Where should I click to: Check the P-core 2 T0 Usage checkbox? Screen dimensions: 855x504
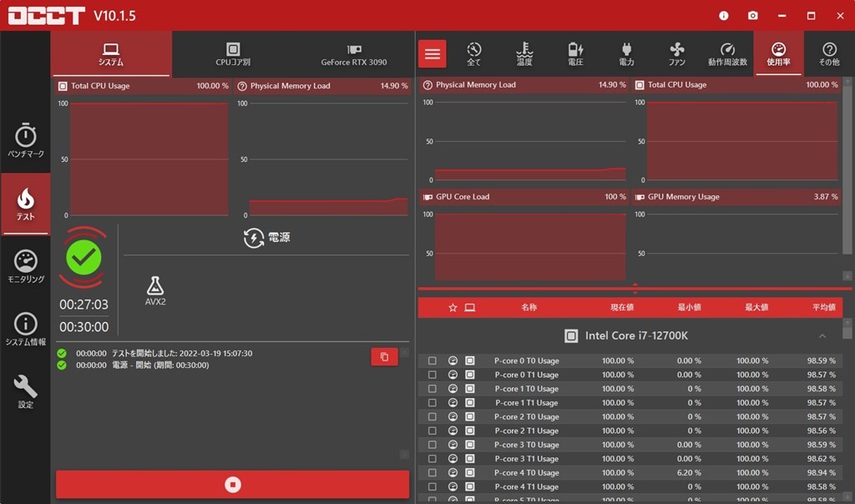[433, 417]
